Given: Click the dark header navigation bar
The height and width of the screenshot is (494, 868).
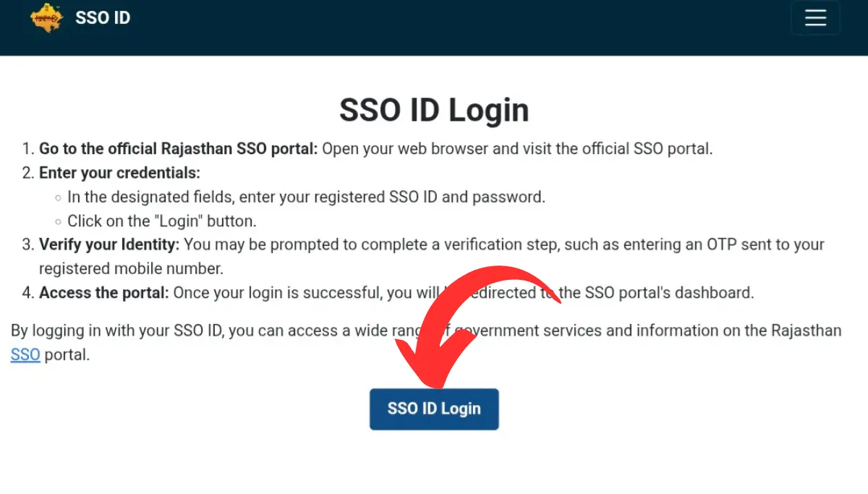Looking at the screenshot, I should coord(434,27).
